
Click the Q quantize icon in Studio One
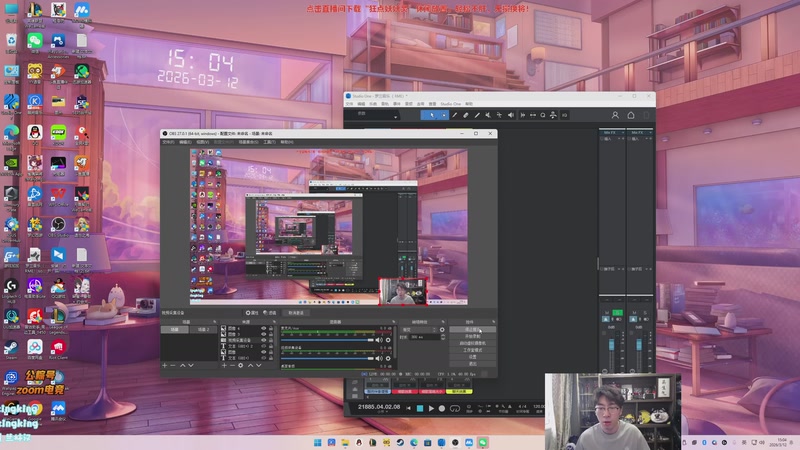click(542, 115)
